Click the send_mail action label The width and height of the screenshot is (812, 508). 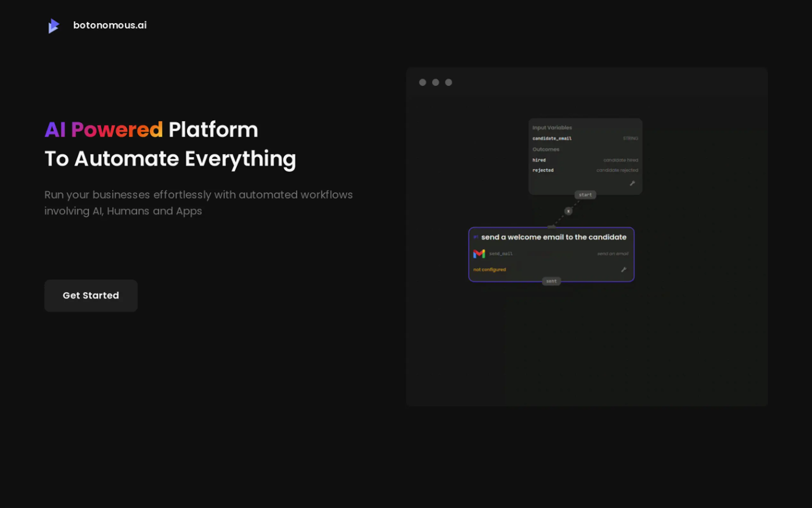coord(501,254)
